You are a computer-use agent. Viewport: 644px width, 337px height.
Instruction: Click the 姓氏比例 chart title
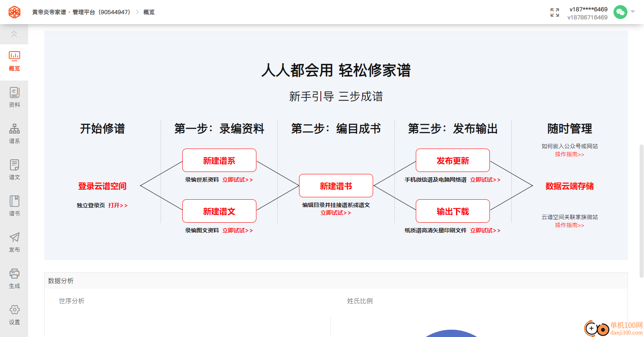click(360, 301)
